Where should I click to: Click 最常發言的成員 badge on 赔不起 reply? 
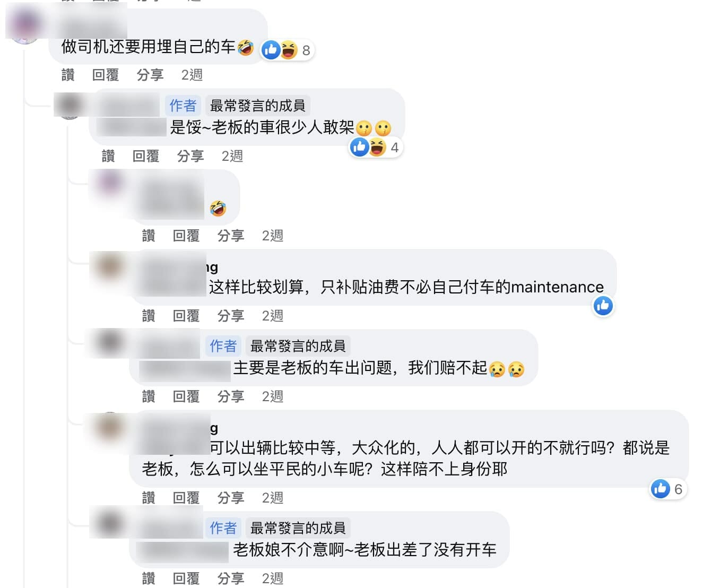coord(298,346)
